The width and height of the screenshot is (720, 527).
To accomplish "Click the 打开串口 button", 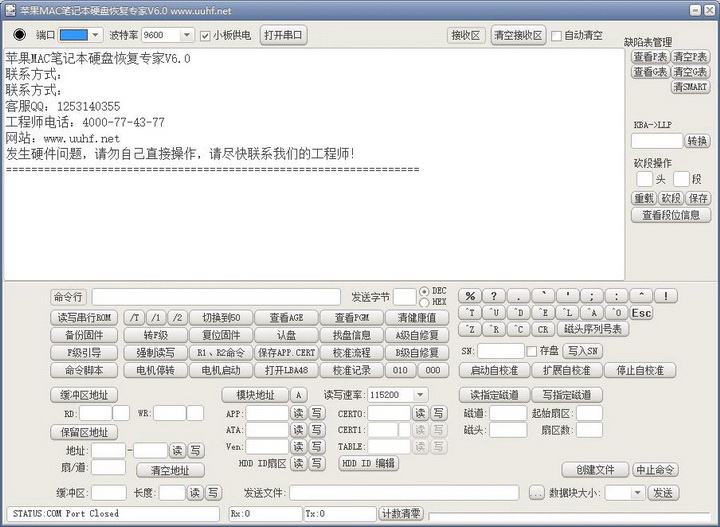I will pyautogui.click(x=283, y=35).
